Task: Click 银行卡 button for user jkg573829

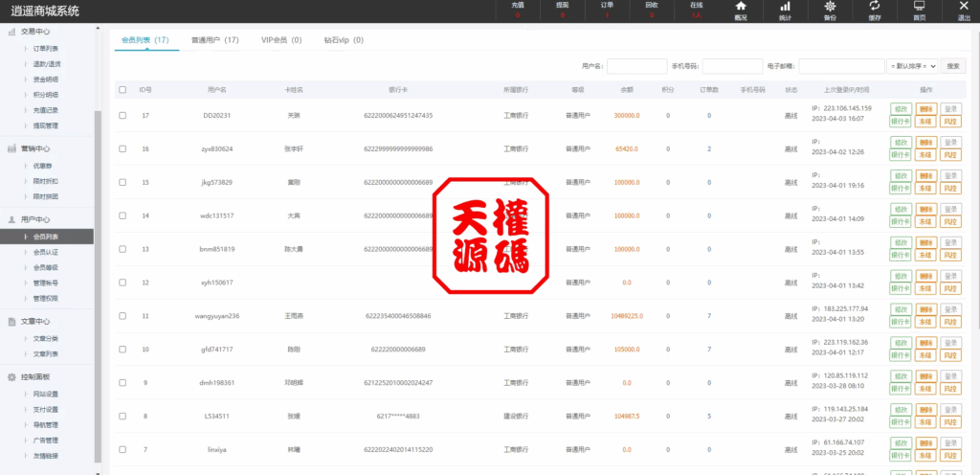Action: 900,188
